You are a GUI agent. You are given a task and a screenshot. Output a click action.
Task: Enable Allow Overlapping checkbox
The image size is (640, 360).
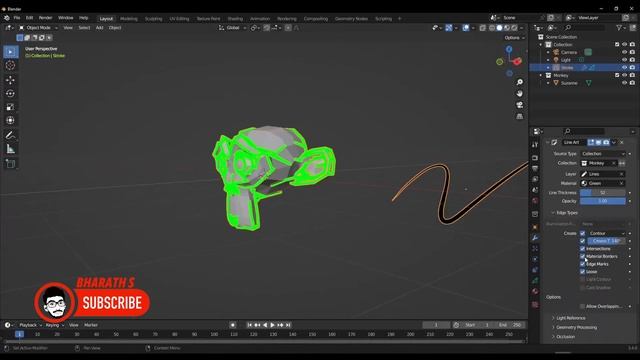coord(582,306)
